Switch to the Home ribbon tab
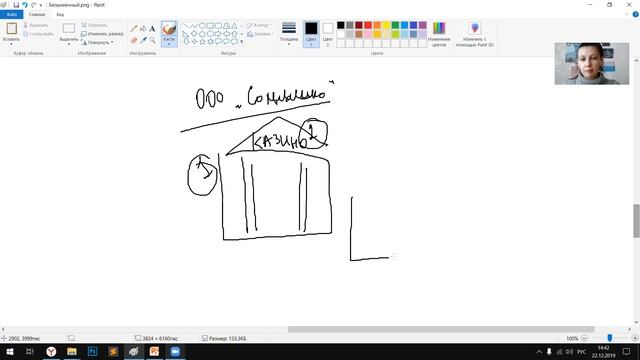This screenshot has width=640, height=360. (x=37, y=15)
